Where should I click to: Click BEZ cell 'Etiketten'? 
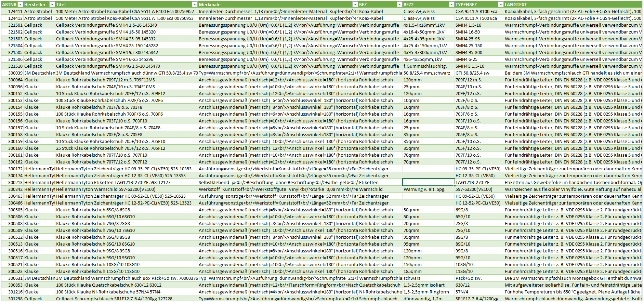pos(380,182)
